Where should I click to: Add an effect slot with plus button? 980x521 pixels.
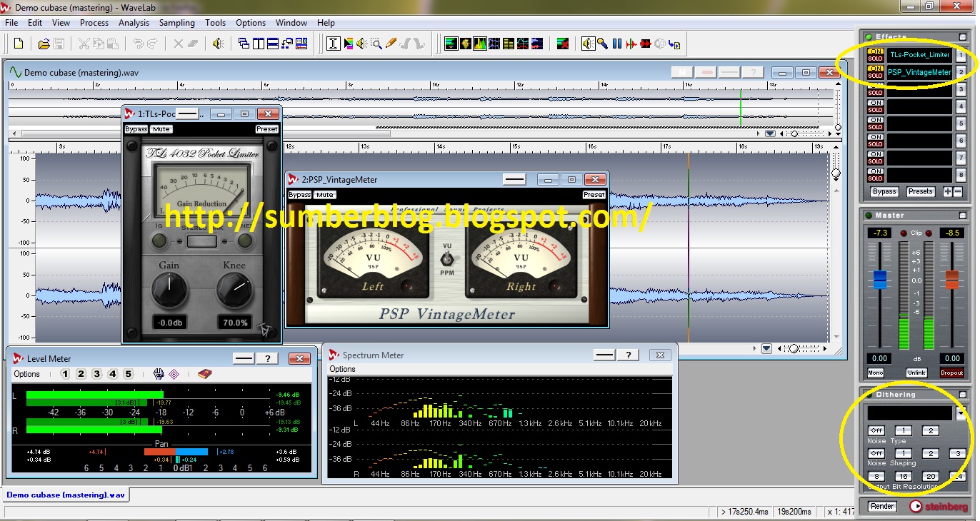948,191
